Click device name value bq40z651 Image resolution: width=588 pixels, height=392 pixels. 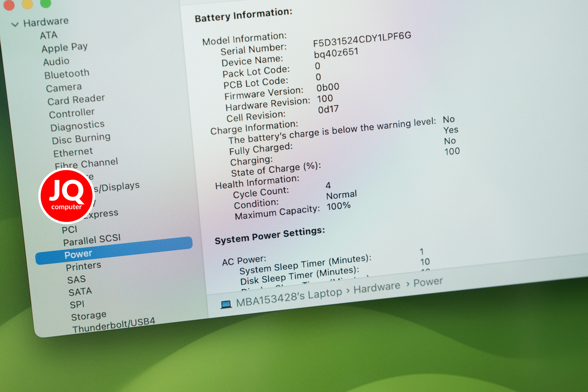336,53
